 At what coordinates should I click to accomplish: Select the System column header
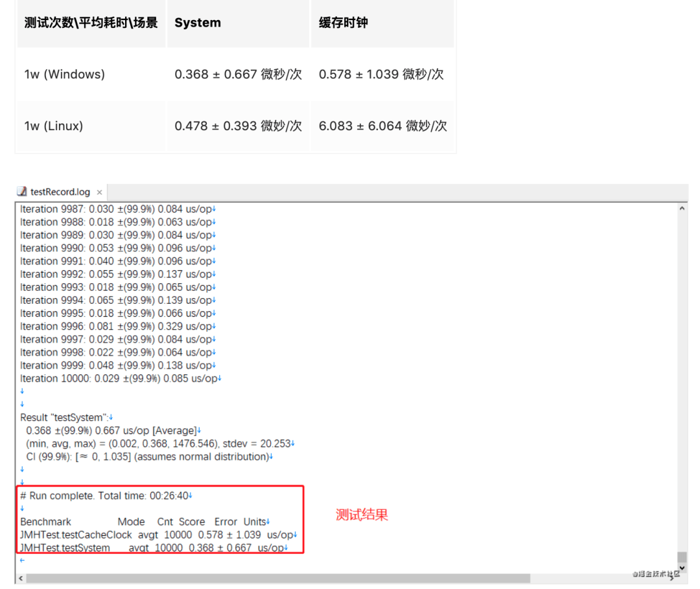pos(197,23)
